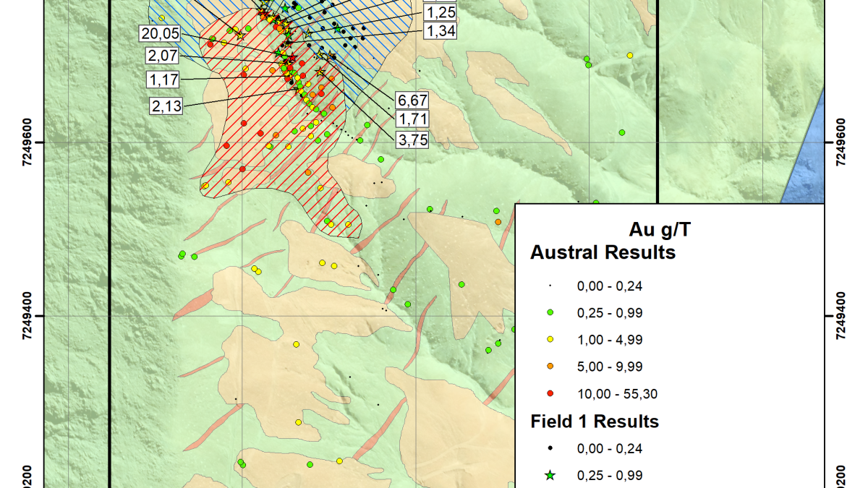Click the 1,25 grade label
This screenshot has height=488, width=868.
pos(439,12)
